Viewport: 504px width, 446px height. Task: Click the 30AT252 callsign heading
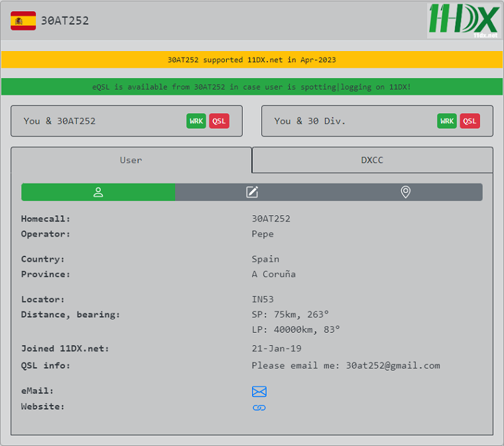point(65,21)
